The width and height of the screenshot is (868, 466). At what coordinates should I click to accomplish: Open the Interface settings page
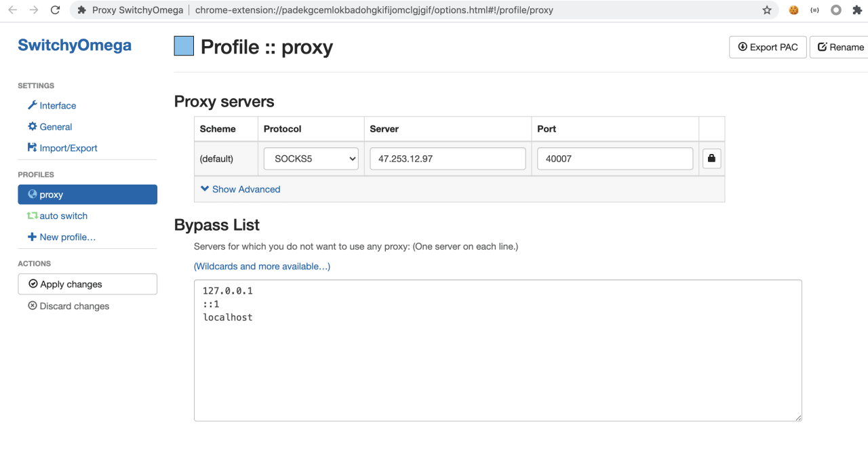pyautogui.click(x=52, y=106)
